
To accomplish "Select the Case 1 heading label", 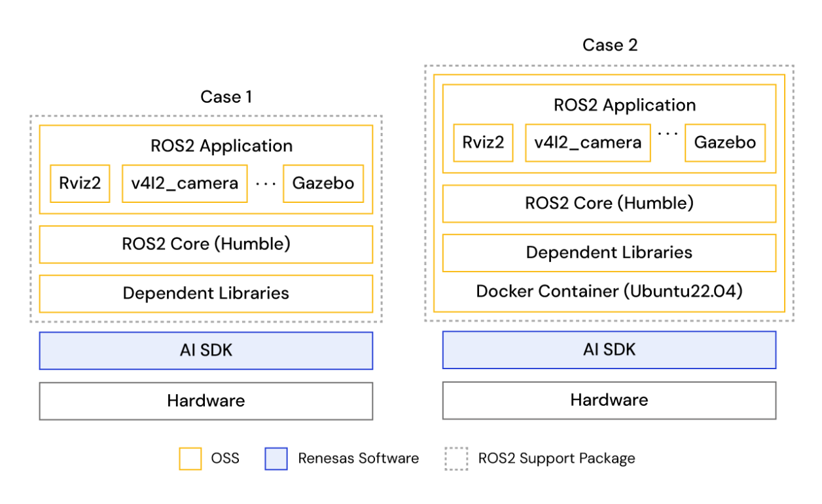I will (227, 97).
